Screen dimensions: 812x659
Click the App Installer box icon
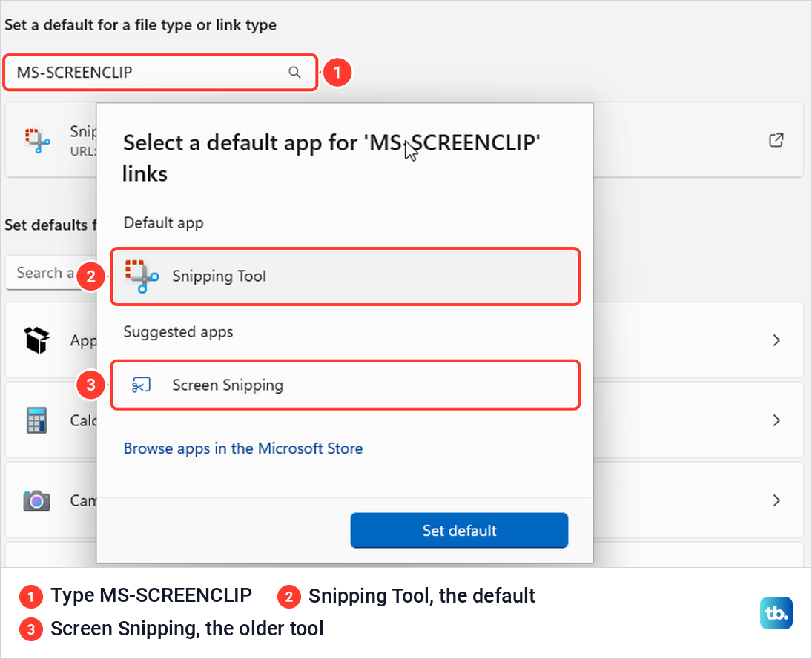click(37, 340)
